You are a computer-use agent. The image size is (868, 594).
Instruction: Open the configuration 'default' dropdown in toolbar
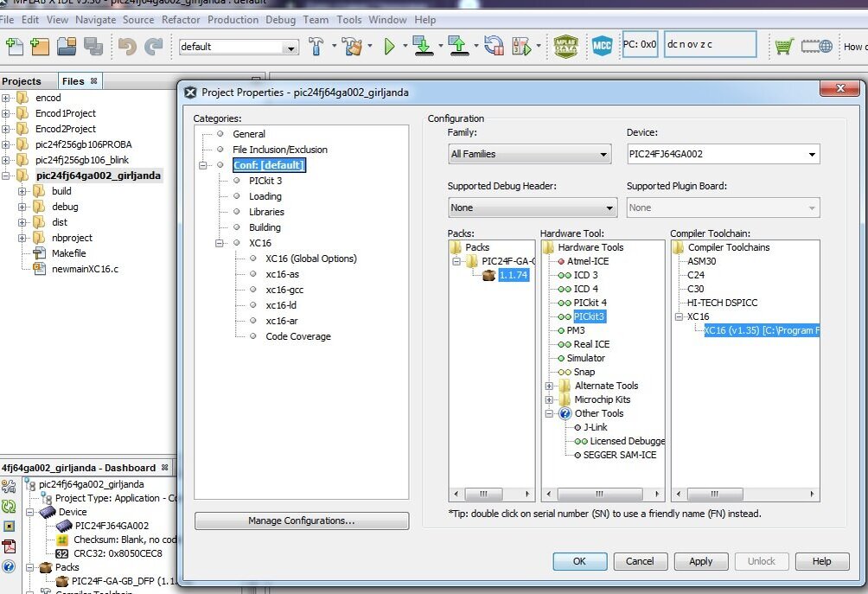click(290, 47)
